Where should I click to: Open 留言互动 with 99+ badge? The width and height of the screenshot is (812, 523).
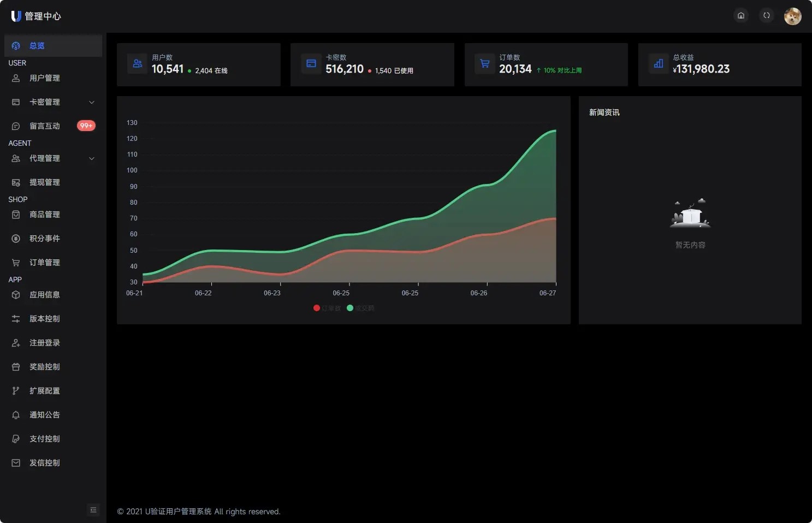(45, 126)
